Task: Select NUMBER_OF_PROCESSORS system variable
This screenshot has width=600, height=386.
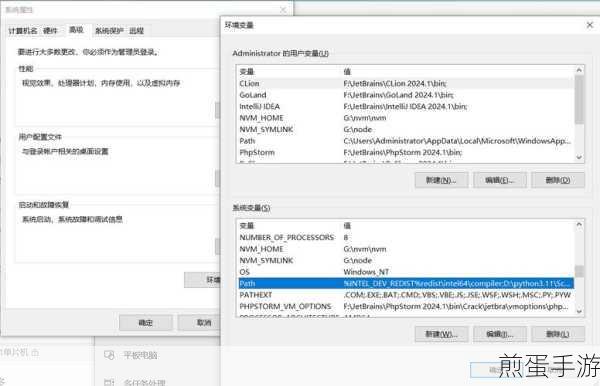Action: (x=406, y=238)
